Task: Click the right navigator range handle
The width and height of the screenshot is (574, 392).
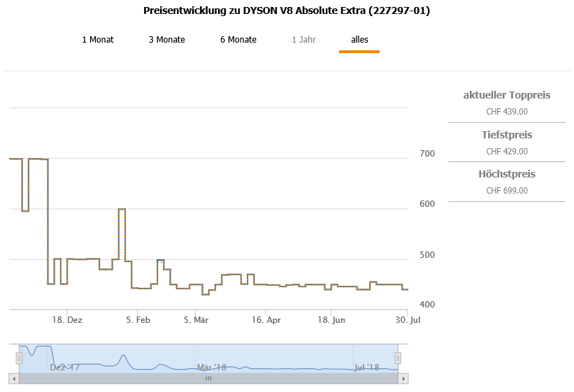Action: click(398, 358)
